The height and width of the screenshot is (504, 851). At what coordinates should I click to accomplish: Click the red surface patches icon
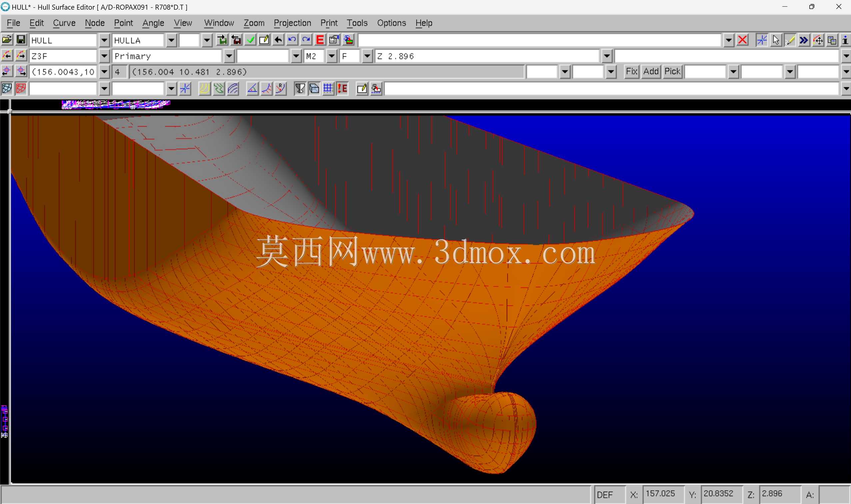[21, 89]
